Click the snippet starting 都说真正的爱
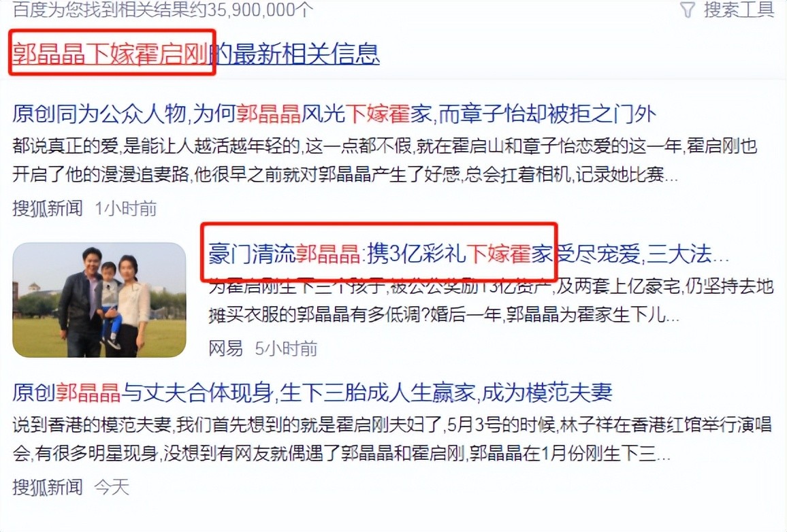The image size is (787, 532). (385, 160)
